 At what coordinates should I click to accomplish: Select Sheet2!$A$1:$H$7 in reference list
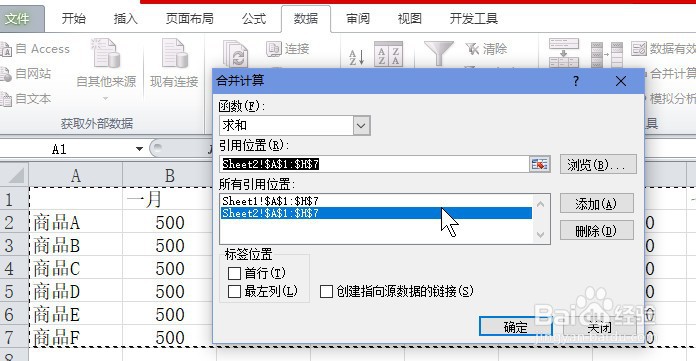click(x=376, y=213)
